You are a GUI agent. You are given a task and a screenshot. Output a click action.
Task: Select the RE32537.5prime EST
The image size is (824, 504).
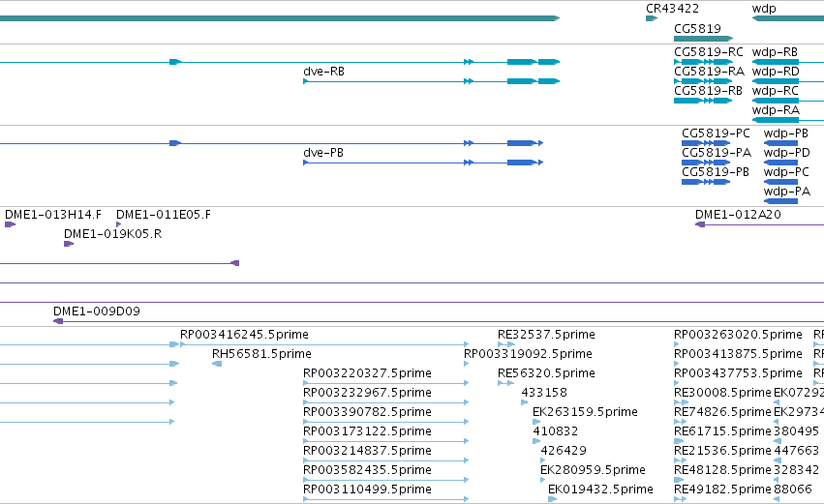506,344
